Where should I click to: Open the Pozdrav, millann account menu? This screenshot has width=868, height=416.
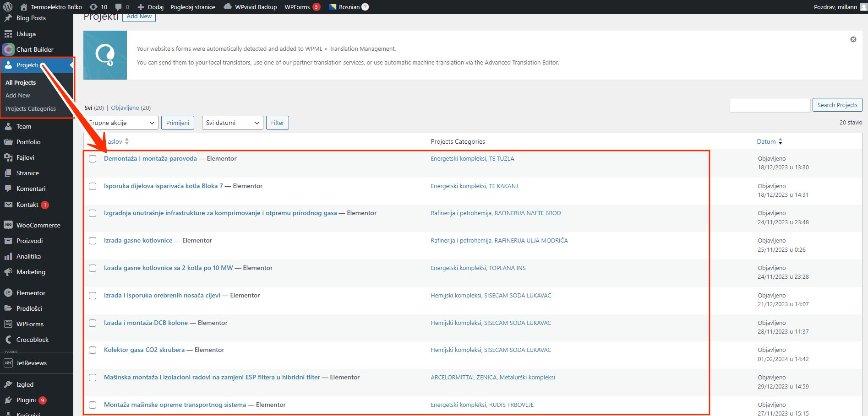point(840,7)
